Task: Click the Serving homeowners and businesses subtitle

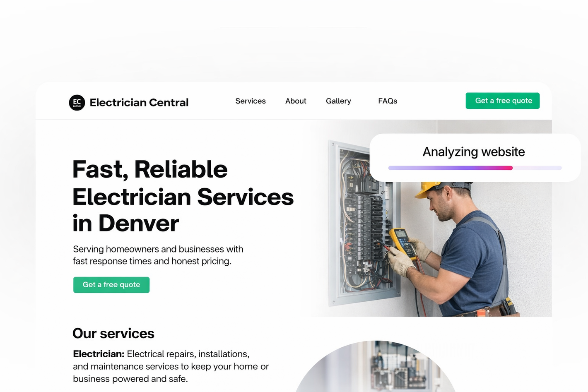Action: [158, 255]
